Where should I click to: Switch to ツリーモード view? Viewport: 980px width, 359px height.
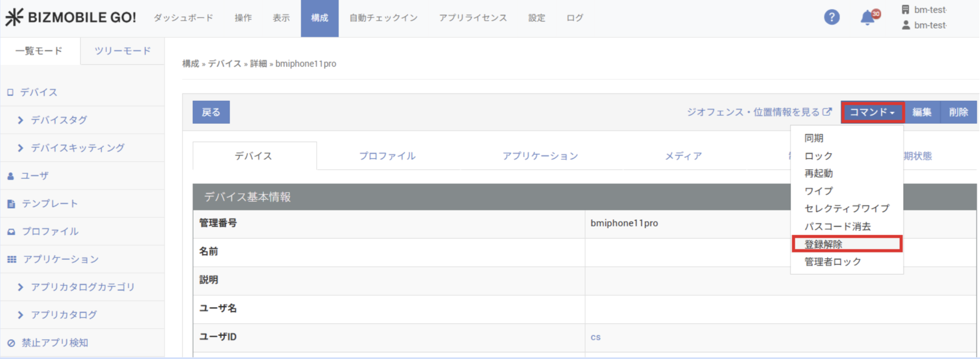(122, 51)
